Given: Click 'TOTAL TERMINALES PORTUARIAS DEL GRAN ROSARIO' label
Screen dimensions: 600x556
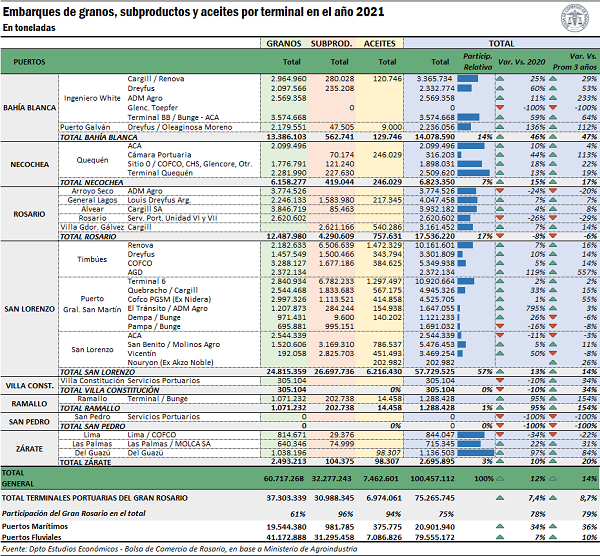Looking at the screenshot, I should [x=95, y=498].
